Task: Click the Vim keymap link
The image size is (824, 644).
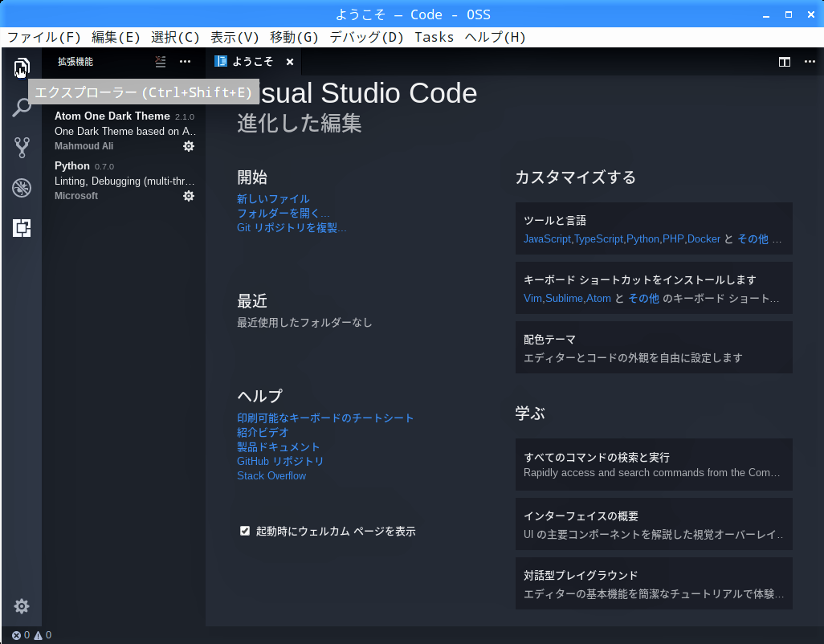Action: point(532,299)
